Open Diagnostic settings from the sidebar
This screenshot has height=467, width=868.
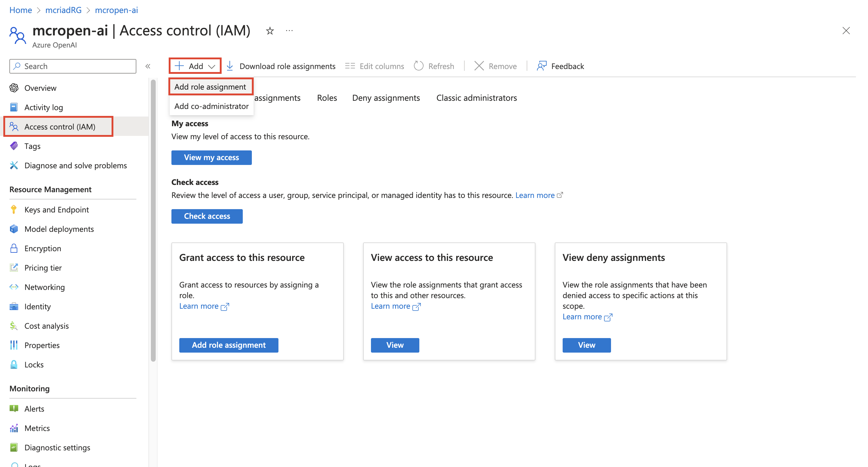[57, 447]
